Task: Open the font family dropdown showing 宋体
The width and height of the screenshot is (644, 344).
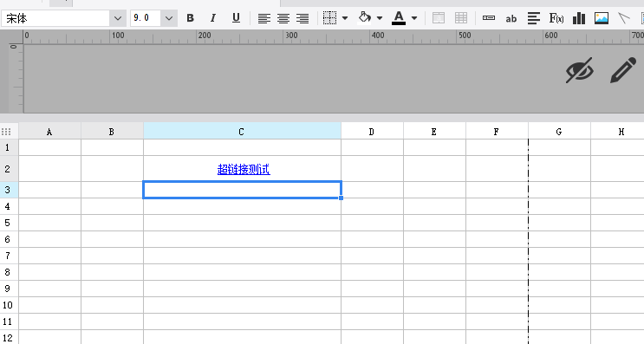Action: [118, 18]
